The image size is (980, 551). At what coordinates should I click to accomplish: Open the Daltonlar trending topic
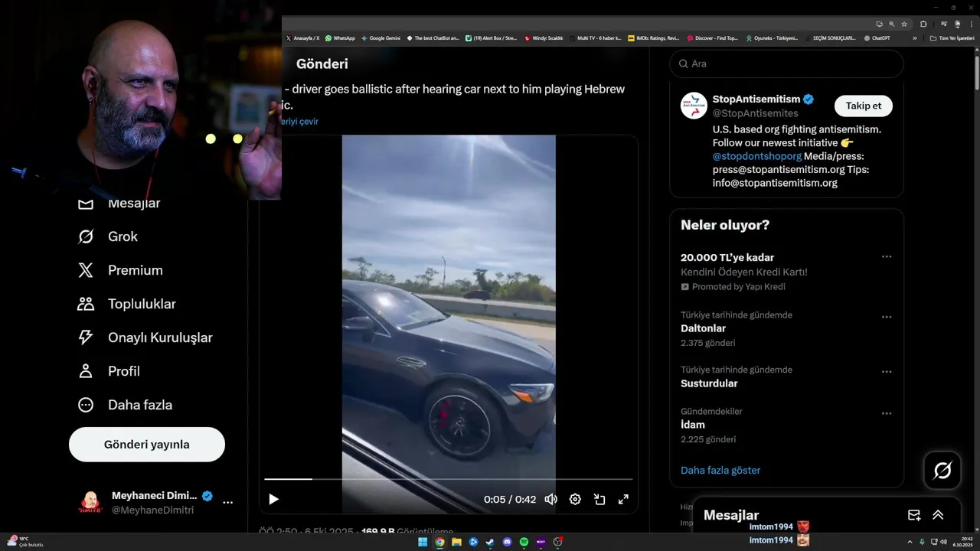703,328
